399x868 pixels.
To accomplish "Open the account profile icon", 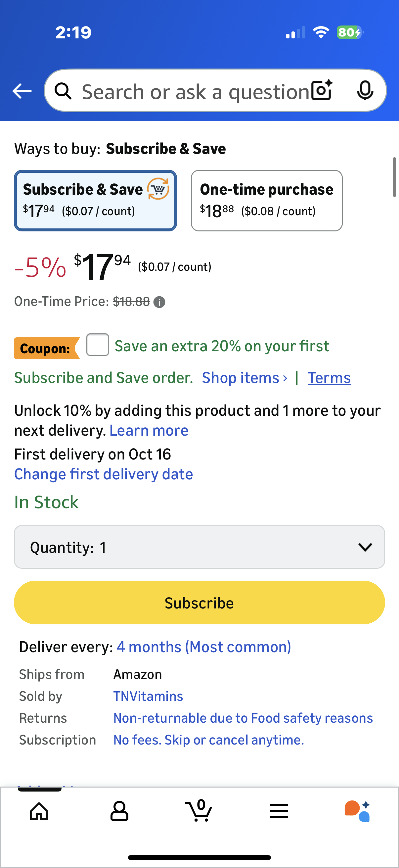I will (119, 811).
